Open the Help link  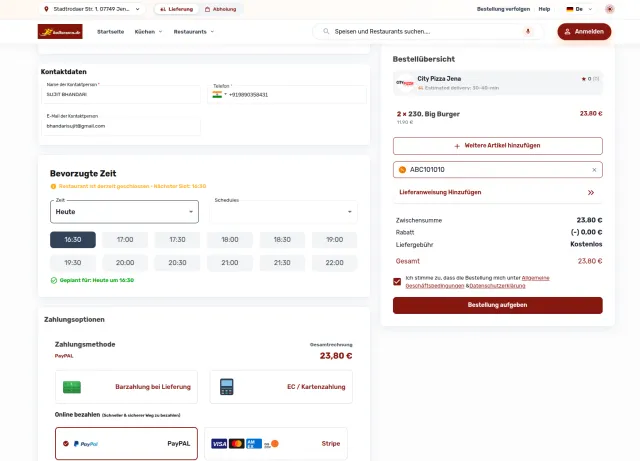tap(544, 9)
